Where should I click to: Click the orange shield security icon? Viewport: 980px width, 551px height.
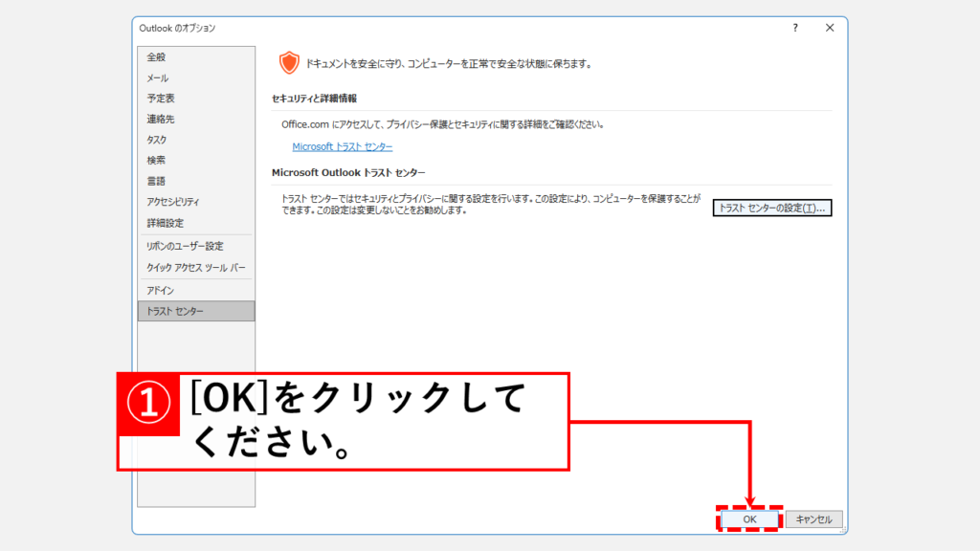coord(289,63)
